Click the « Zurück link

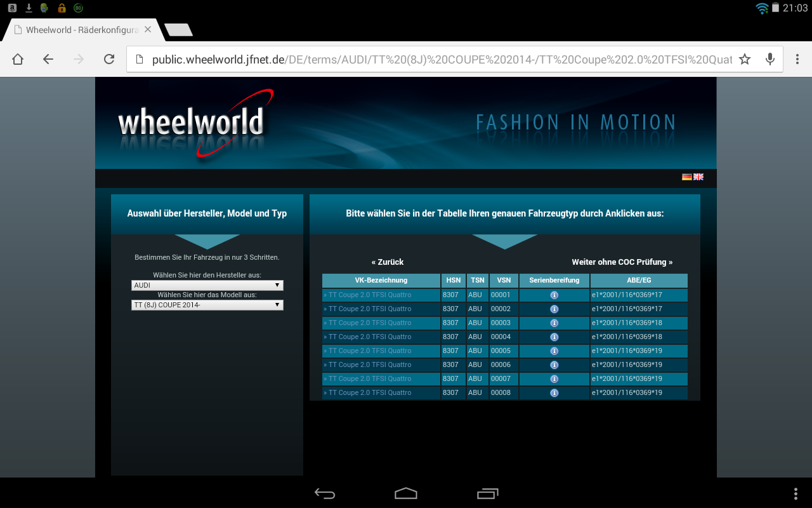tap(388, 262)
